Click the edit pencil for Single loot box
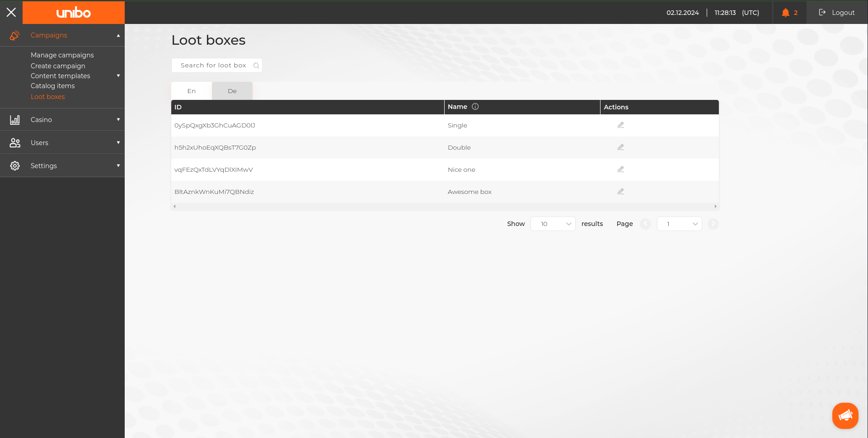The height and width of the screenshot is (438, 868). pyautogui.click(x=620, y=125)
